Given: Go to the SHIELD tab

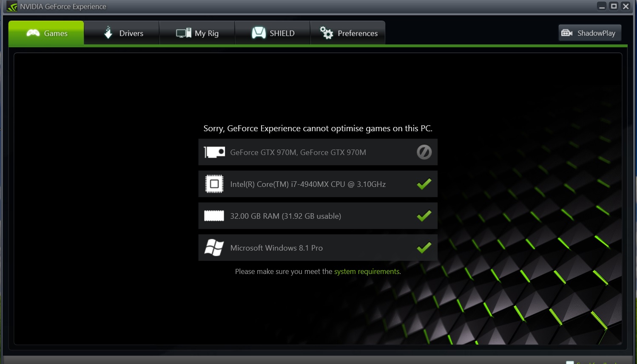Looking at the screenshot, I should pyautogui.click(x=273, y=33).
